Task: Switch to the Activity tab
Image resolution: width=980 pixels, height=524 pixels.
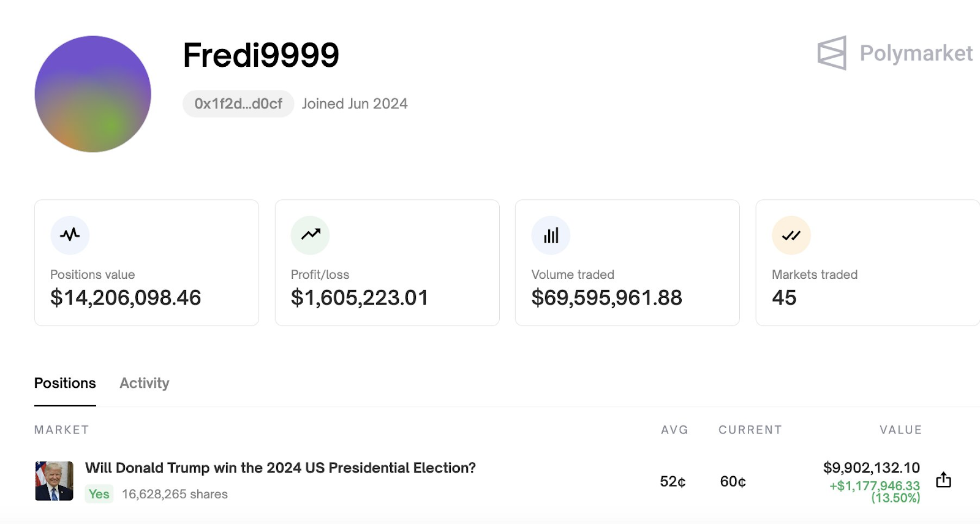Action: tap(145, 383)
